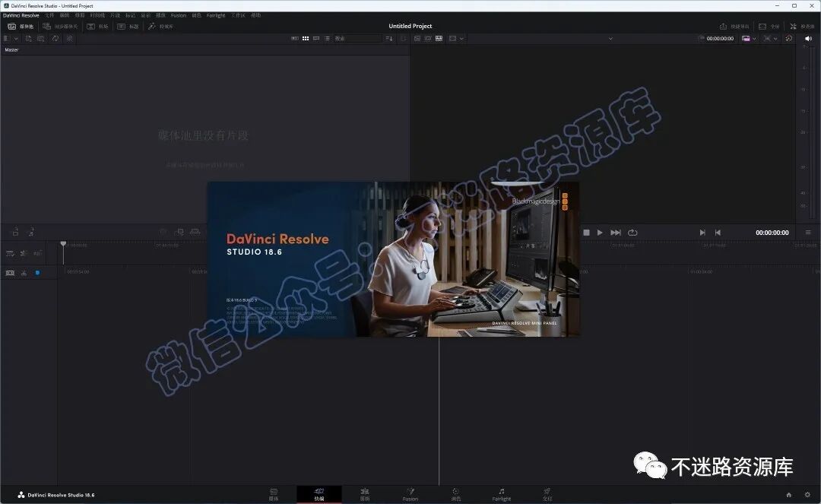821x504 pixels.
Task: Open the media pool sort order menu
Action: pyautogui.click(x=389, y=39)
